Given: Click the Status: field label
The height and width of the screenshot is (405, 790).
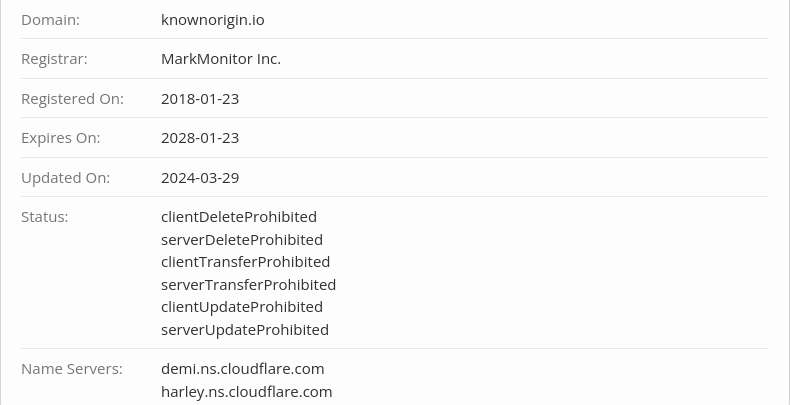Looking at the screenshot, I should pos(44,216).
